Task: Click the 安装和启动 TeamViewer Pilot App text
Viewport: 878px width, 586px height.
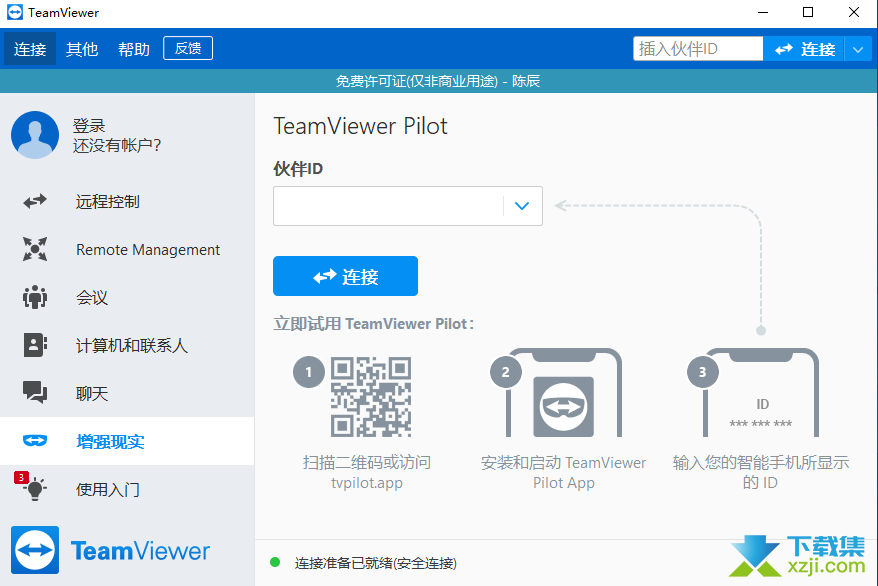Action: click(x=563, y=472)
